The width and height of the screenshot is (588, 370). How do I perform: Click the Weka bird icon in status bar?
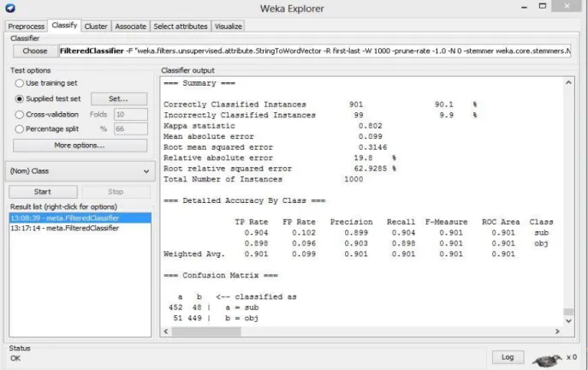547,361
